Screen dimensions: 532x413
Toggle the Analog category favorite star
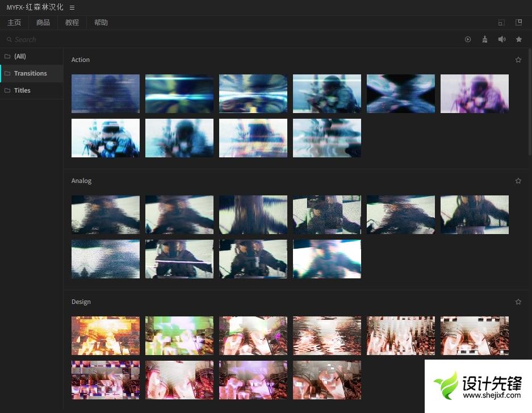pyautogui.click(x=518, y=181)
